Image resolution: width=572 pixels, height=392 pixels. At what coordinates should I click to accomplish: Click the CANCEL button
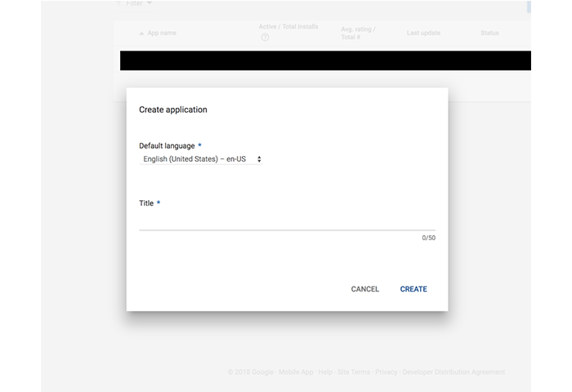(364, 289)
